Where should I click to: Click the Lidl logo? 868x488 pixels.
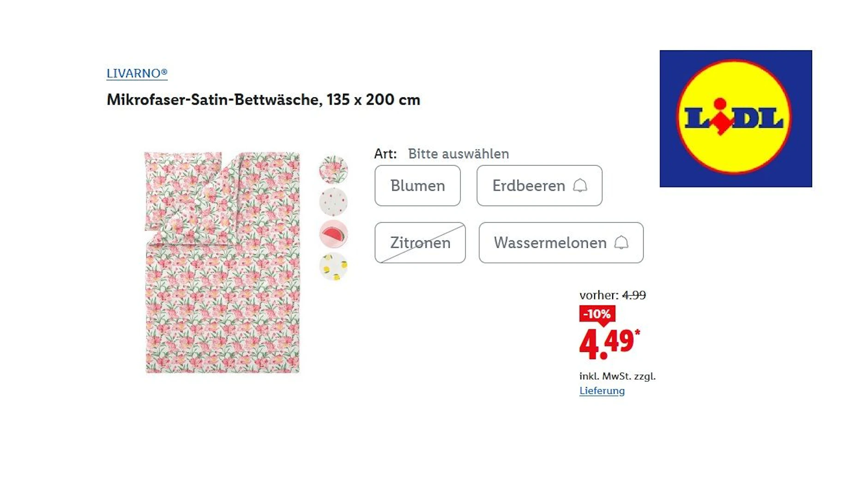tap(735, 118)
